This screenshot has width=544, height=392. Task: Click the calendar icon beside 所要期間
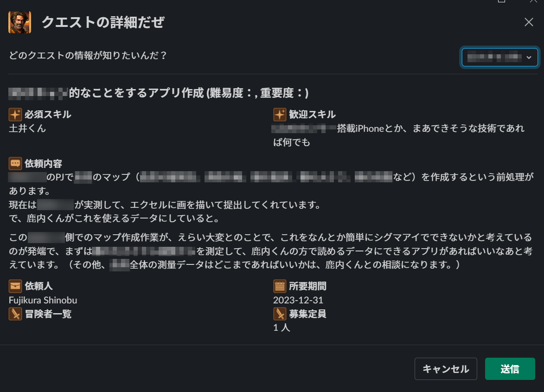[x=280, y=286]
